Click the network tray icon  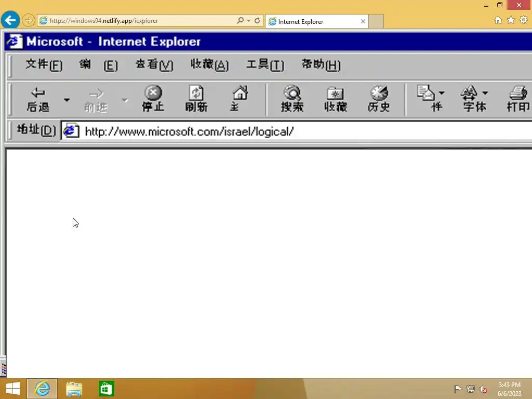pos(471,389)
